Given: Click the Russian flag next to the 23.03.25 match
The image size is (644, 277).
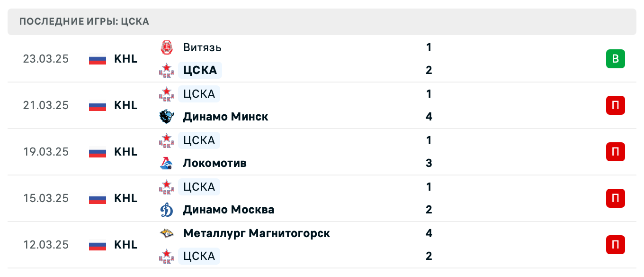Looking at the screenshot, I should click(97, 59).
